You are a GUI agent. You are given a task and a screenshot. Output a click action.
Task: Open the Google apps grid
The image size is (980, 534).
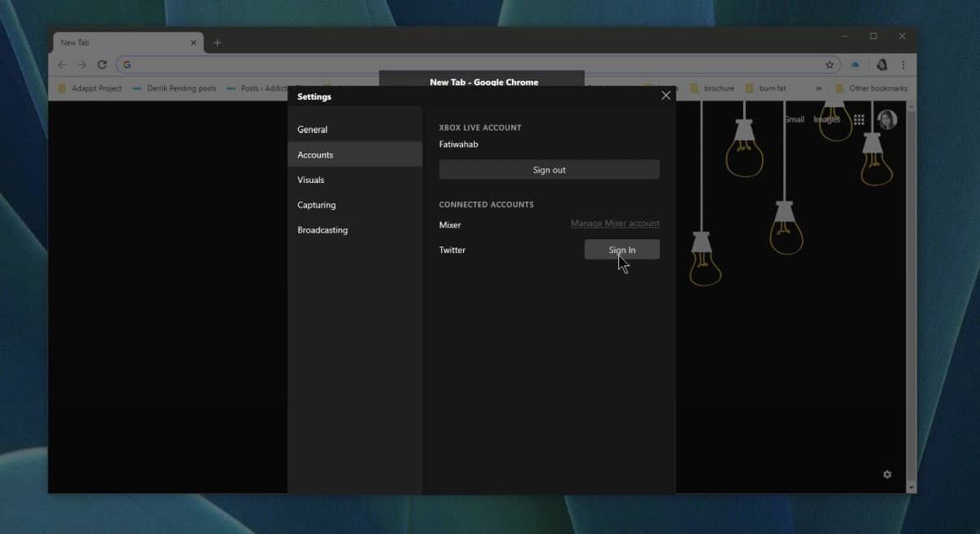point(859,119)
